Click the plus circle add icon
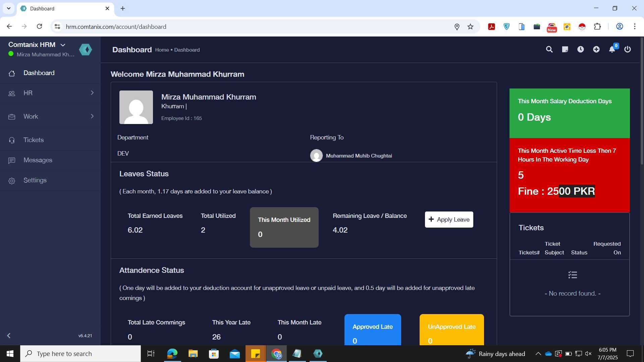The height and width of the screenshot is (362, 644). point(596,50)
